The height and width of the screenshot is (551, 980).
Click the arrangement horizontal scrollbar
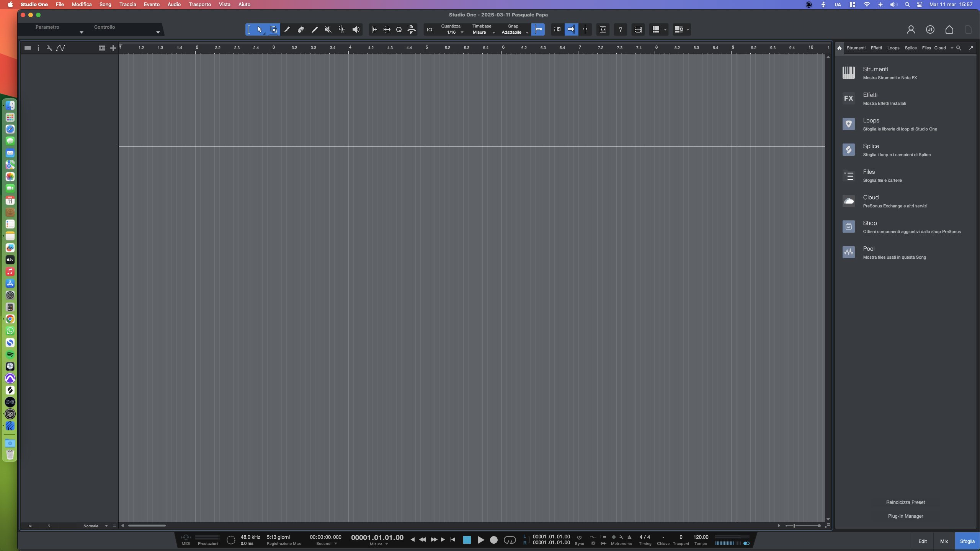point(147,526)
